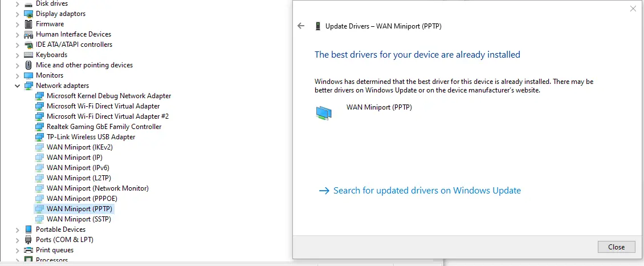Image resolution: width=644 pixels, height=266 pixels.
Task: Expand the Keyboards node
Action: pyautogui.click(x=17, y=55)
